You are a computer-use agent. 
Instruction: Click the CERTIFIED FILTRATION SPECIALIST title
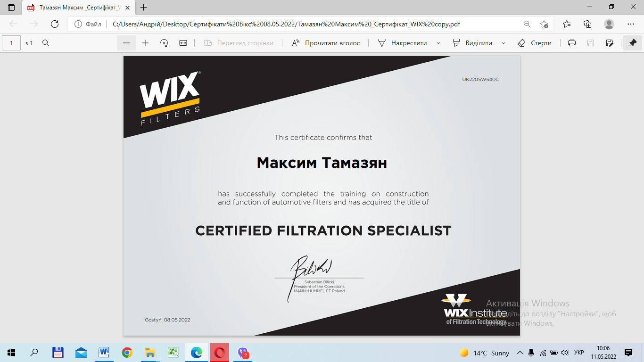[323, 231]
